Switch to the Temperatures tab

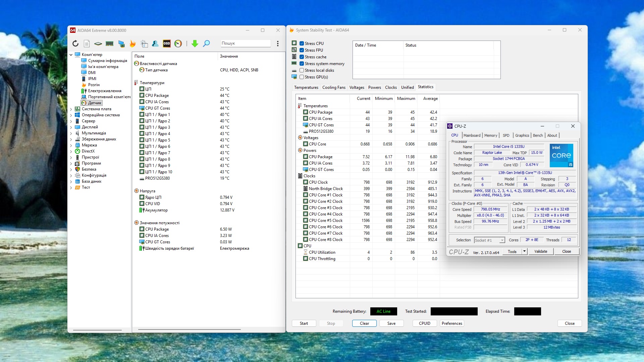[x=306, y=87]
